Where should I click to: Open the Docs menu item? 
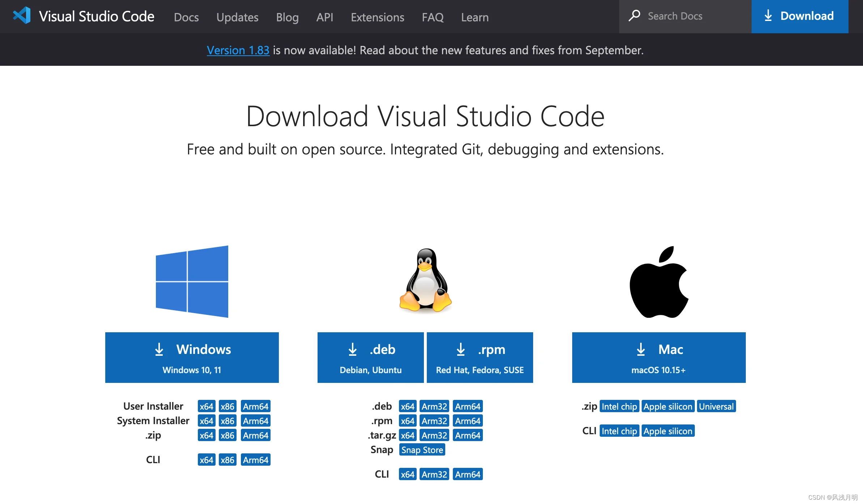click(186, 17)
